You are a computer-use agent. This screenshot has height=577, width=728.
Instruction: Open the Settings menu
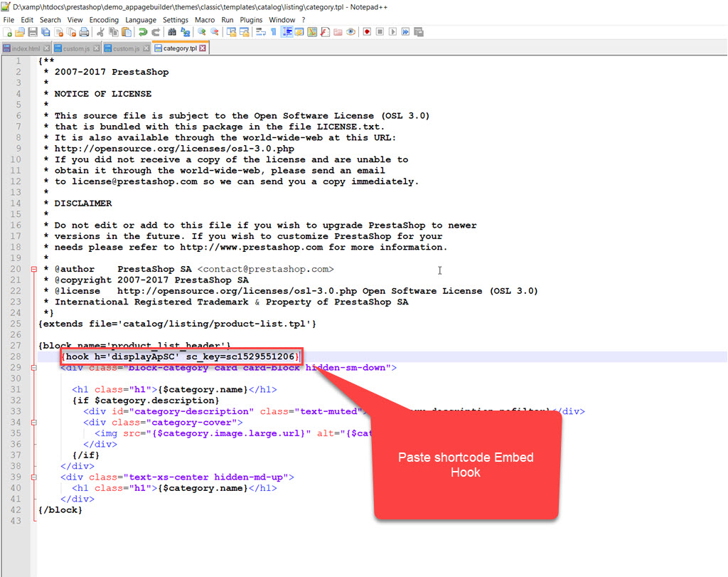pos(176,20)
